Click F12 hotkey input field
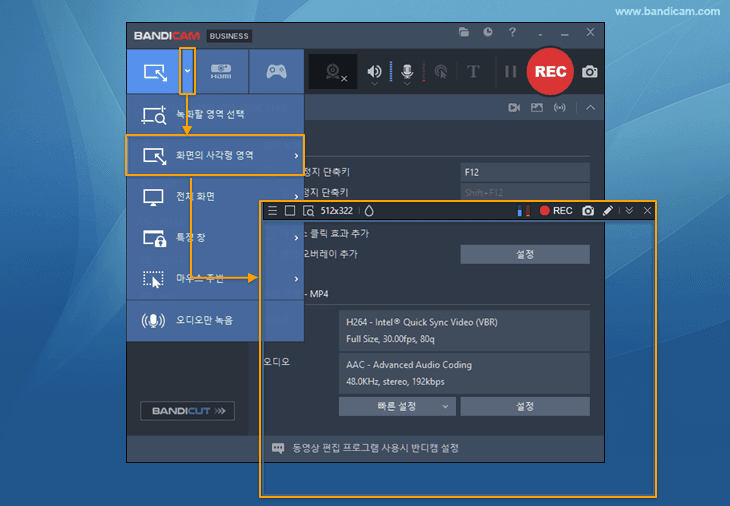Image resolution: width=730 pixels, height=506 pixels. (525, 172)
